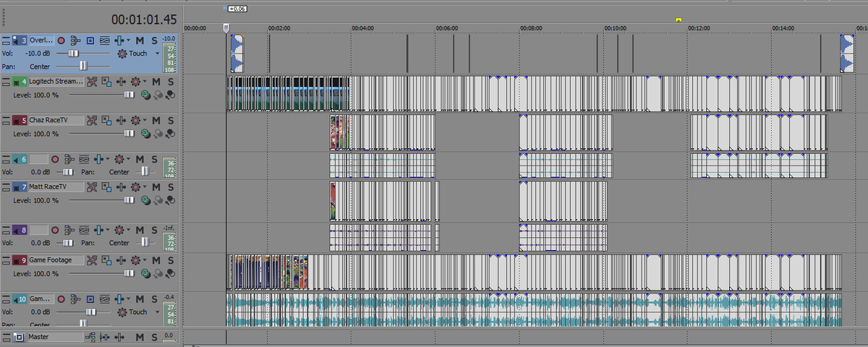Expand automation settings dropdown on audio track 6

point(127,159)
